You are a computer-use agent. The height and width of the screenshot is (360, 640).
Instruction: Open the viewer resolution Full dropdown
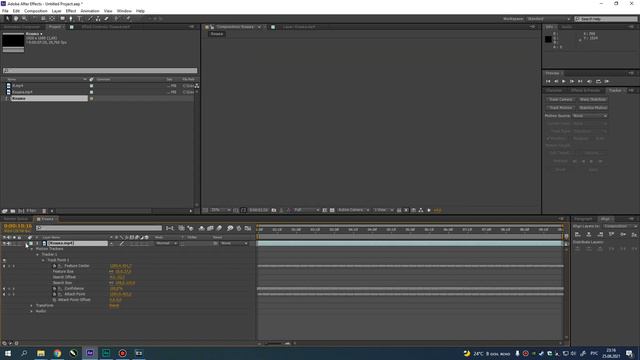(x=306, y=210)
